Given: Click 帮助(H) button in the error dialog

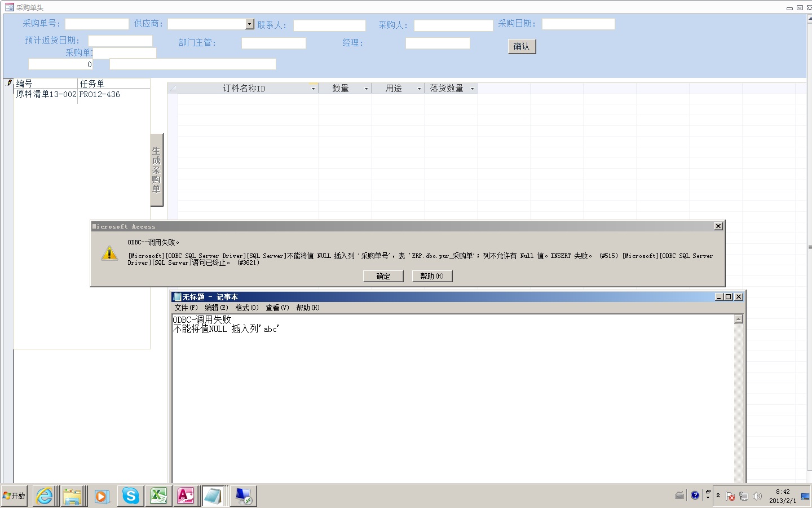Looking at the screenshot, I should (x=433, y=276).
